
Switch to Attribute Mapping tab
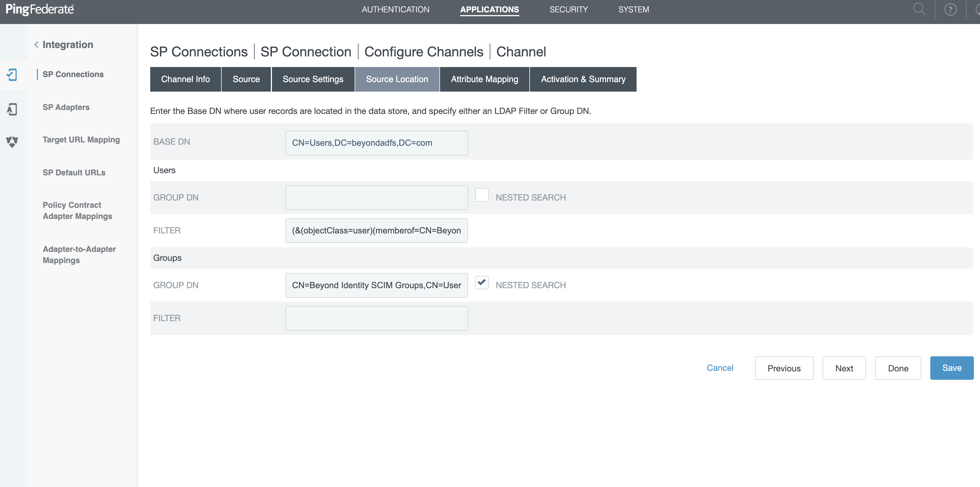coord(484,79)
